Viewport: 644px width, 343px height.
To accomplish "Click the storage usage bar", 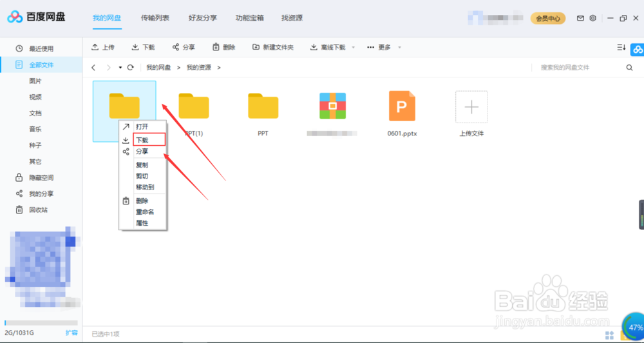I will (x=41, y=323).
